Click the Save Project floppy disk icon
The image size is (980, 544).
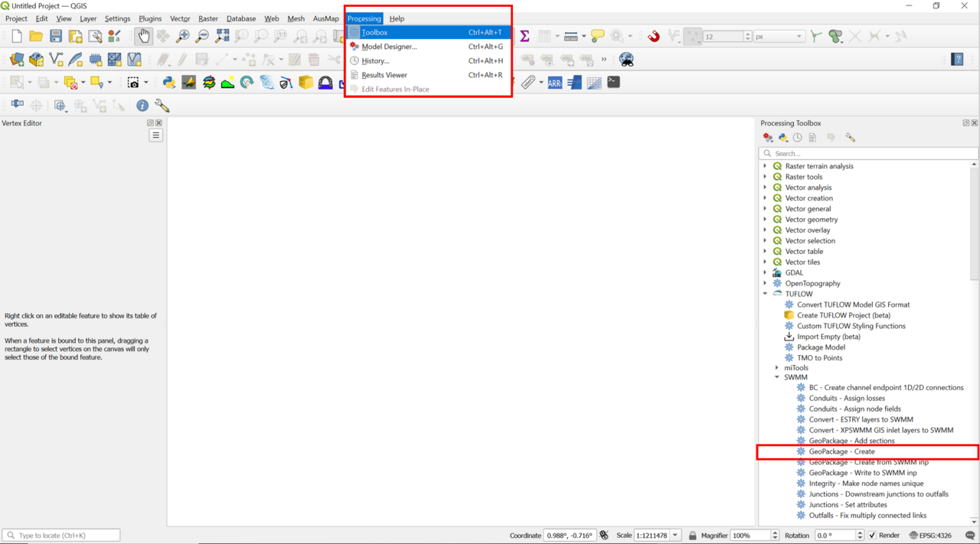(56, 36)
